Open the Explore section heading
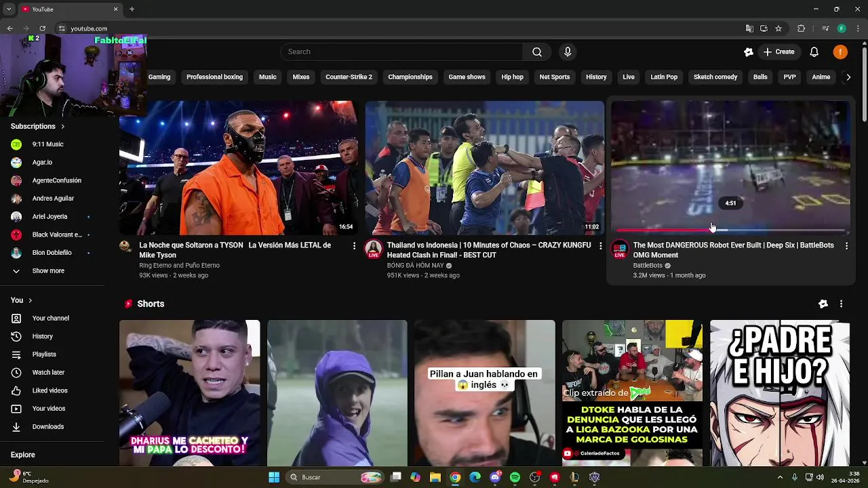Screen dimensions: 868x488 coord(22,455)
